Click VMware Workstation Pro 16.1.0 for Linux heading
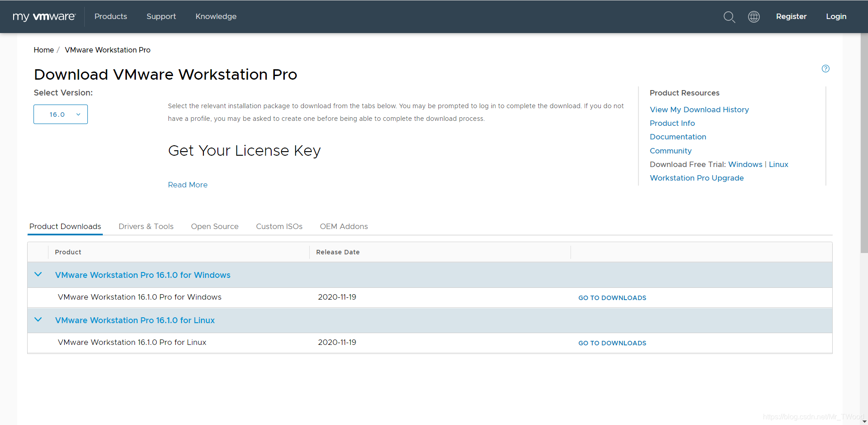Screen dimensions: 868x425 [x=135, y=320]
